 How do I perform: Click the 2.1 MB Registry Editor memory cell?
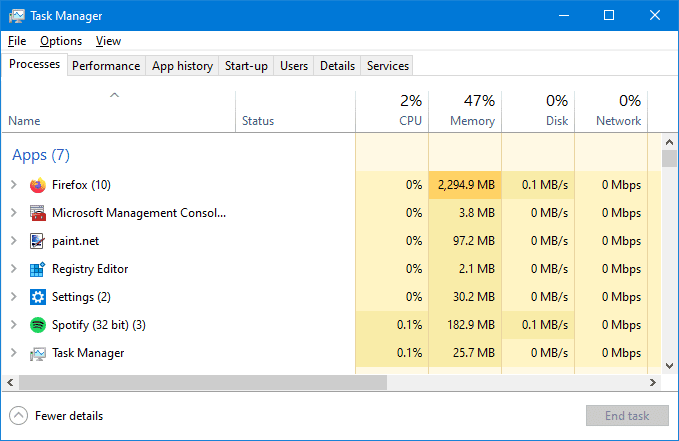point(465,269)
